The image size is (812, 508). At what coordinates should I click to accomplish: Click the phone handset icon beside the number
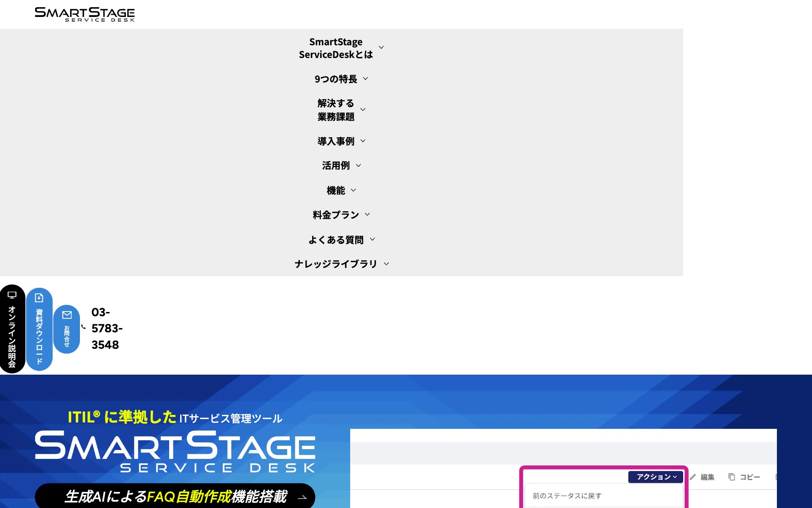point(83,327)
